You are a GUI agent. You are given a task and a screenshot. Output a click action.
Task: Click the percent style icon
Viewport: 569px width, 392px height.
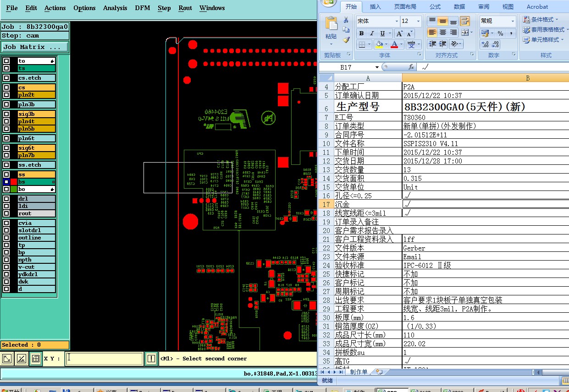pyautogui.click(x=500, y=33)
